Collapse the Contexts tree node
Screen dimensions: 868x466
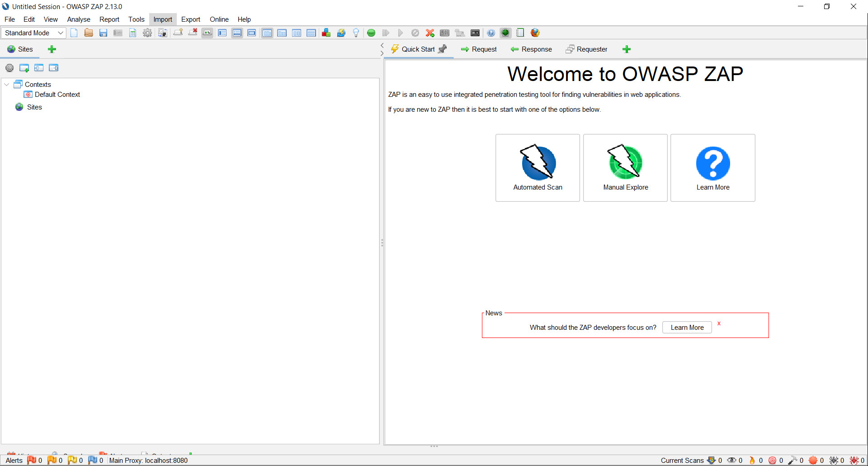[7, 85]
